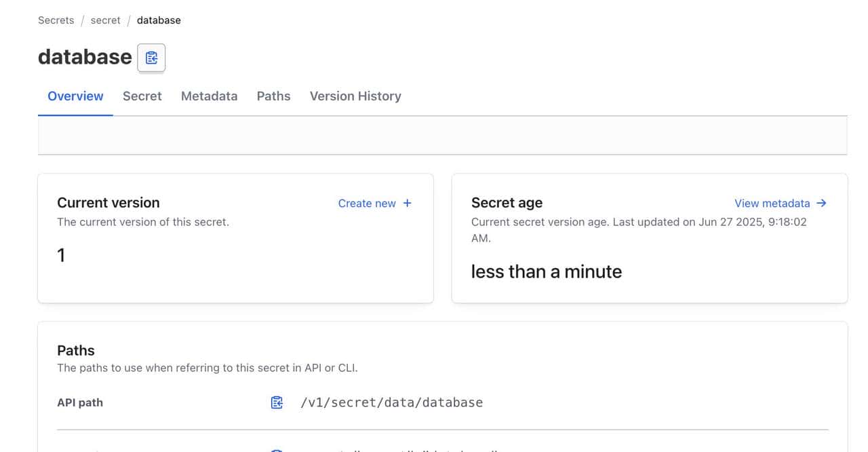Click the database page heading
Viewport: 868px width, 452px height.
pos(85,57)
